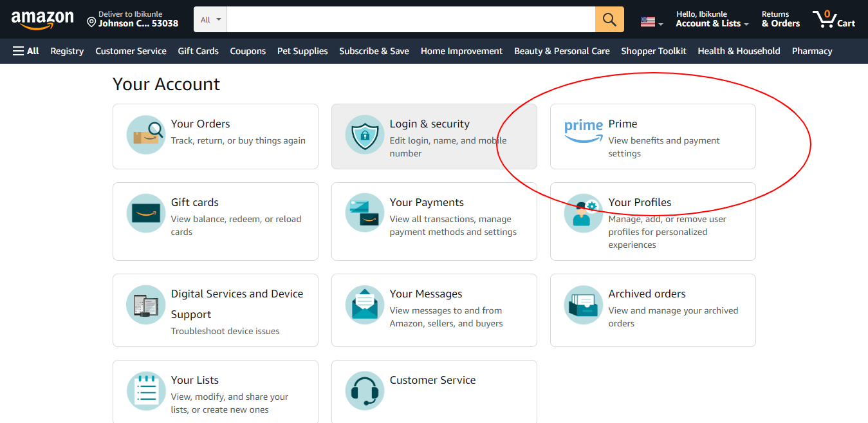This screenshot has height=423, width=868.
Task: Go to Customer Service in navigation bar
Action: click(131, 51)
